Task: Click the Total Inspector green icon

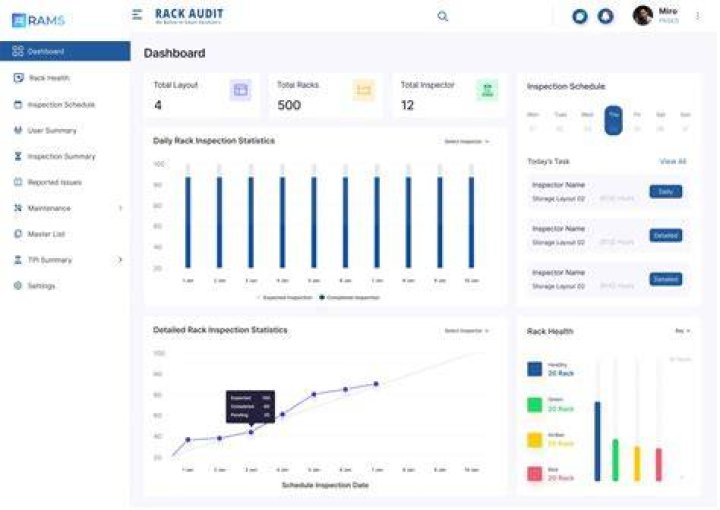Action: point(487,90)
